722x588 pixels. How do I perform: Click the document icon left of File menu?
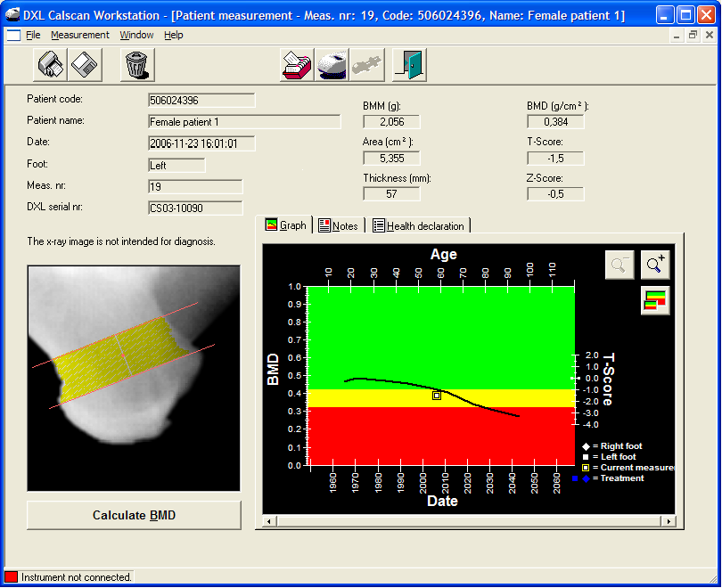pos(13,35)
